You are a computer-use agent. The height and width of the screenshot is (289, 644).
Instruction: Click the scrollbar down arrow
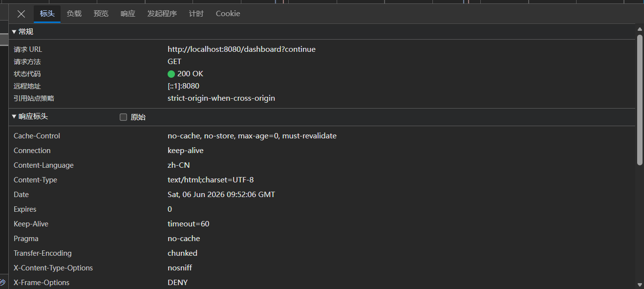(640, 284)
